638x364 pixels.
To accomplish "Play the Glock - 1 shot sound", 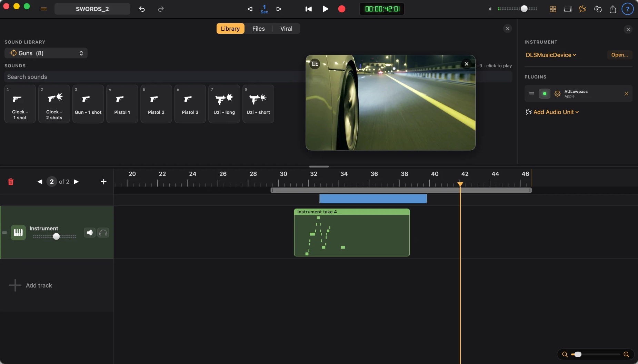I will point(20,104).
